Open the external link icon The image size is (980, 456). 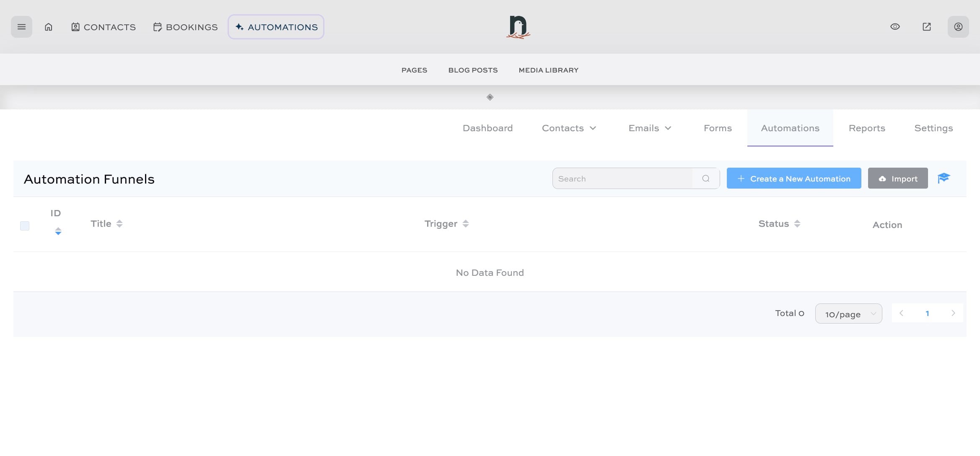927,26
